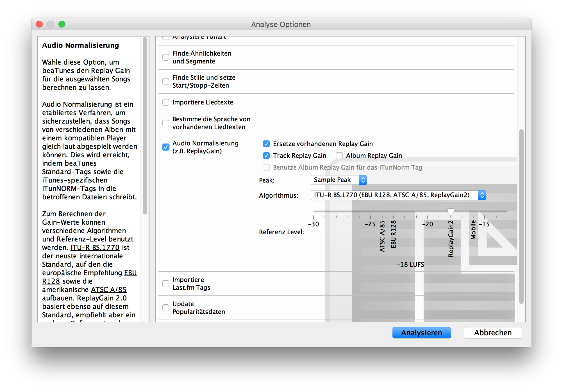
Task: Enable "Album Replay Gain"
Action: [x=339, y=155]
